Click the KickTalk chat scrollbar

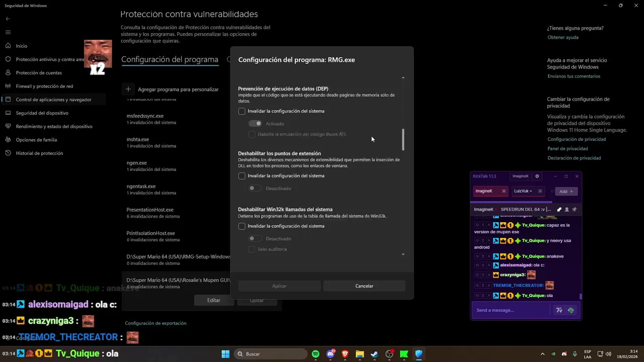(x=581, y=296)
